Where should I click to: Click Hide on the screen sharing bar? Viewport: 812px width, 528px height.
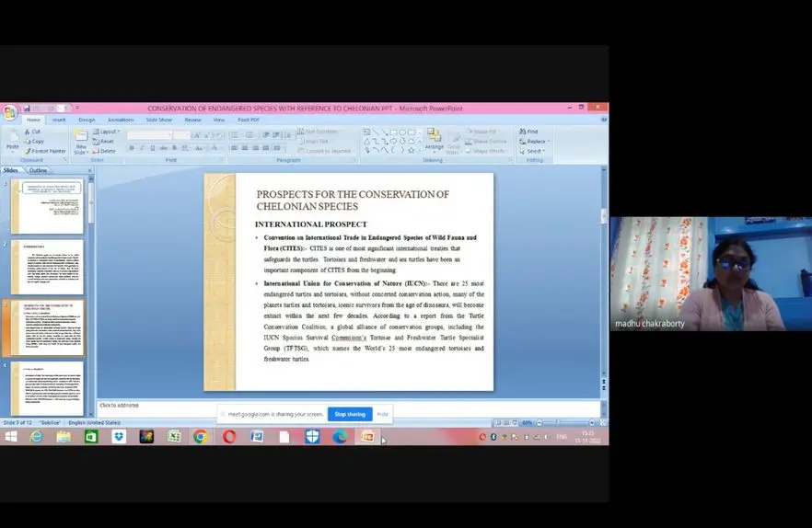383,414
